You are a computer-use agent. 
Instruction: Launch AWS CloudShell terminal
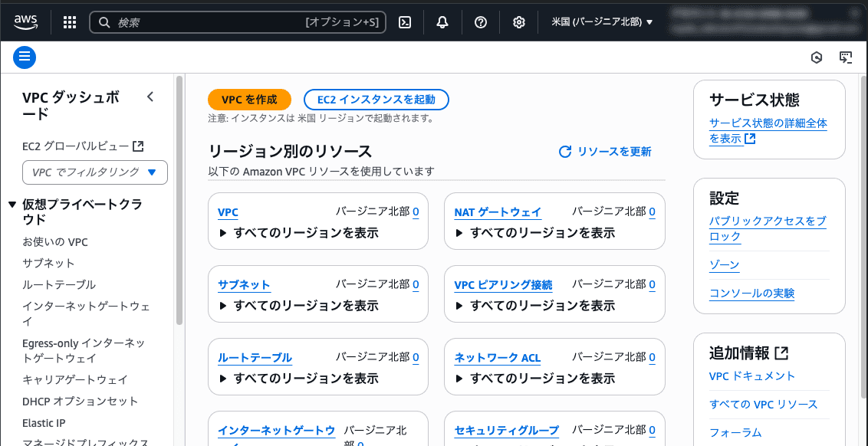point(404,22)
